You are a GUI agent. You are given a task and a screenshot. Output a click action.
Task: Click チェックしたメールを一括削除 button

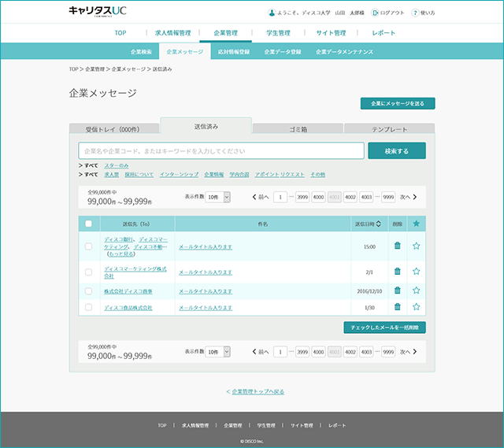click(385, 328)
